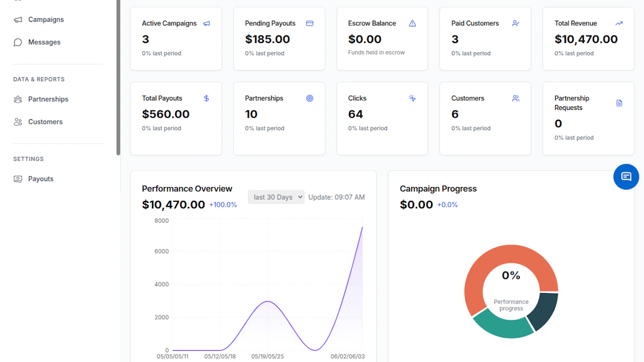
Task: Click the Total Payouts amount $560.00
Action: pyautogui.click(x=166, y=114)
